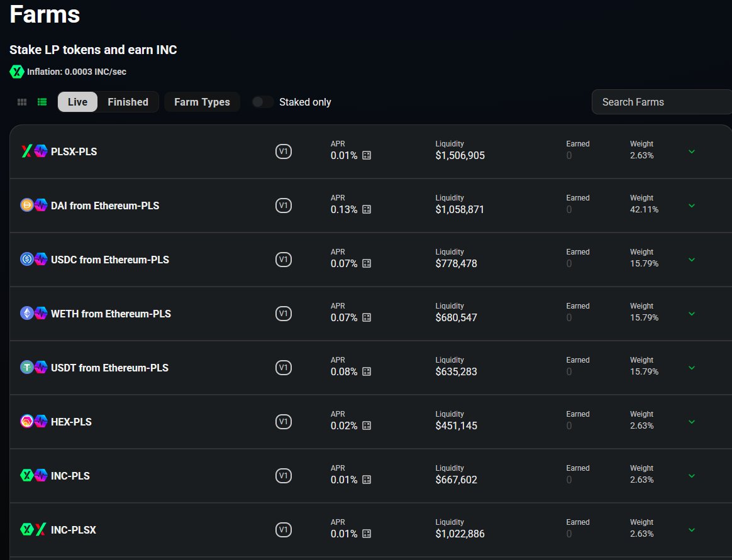Image resolution: width=732 pixels, height=560 pixels.
Task: Click V1 badge on HEX-PLS row
Action: pos(284,422)
